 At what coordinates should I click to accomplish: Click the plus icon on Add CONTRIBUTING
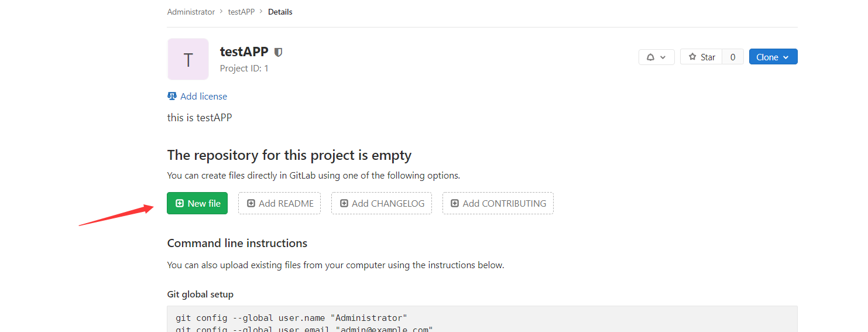(x=455, y=203)
